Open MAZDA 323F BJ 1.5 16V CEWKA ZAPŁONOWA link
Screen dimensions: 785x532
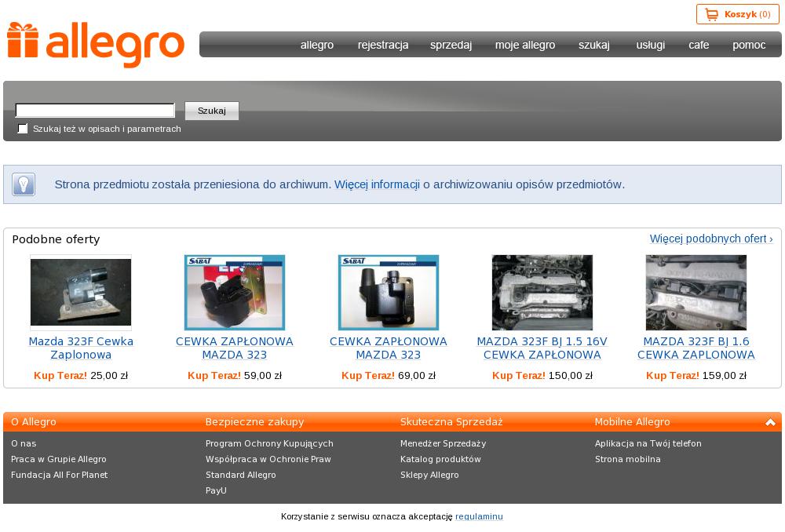[542, 348]
